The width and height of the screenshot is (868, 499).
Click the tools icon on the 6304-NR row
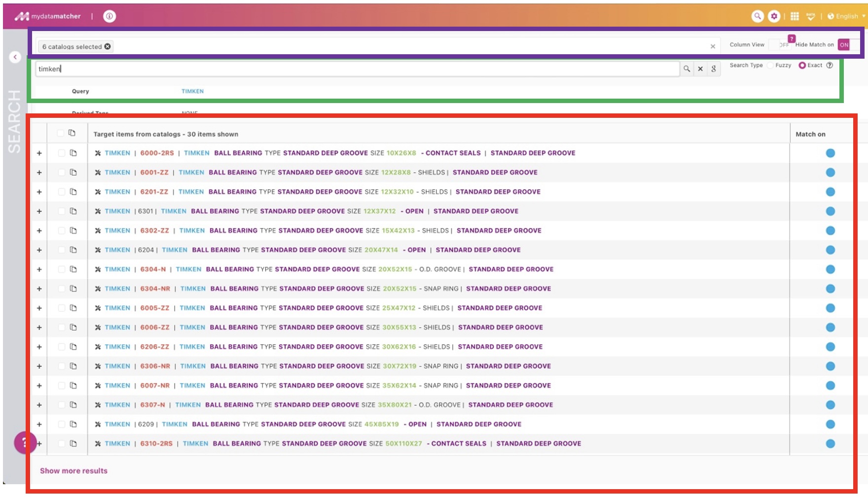point(98,288)
